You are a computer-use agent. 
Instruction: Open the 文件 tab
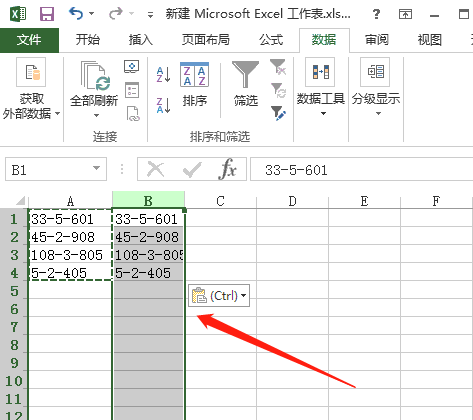(x=29, y=40)
